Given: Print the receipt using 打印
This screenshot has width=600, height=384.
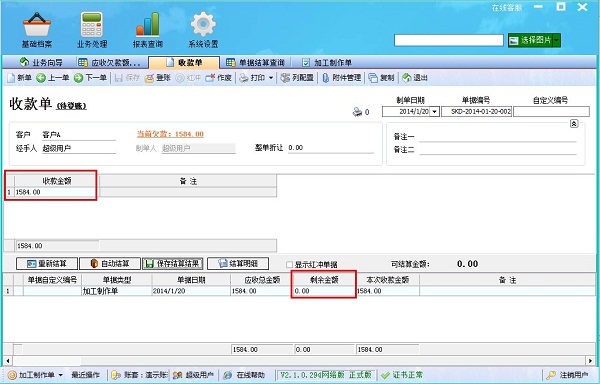Looking at the screenshot, I should (x=252, y=78).
